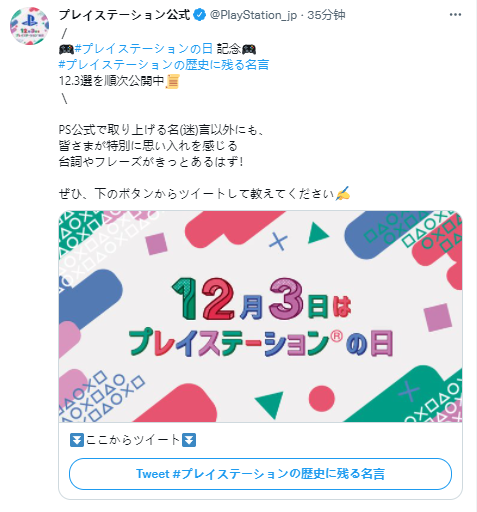Viewport: 477px width, 512px height.
Task: Click the right down-arrow emoji after ここからツイート
Action: 189,440
